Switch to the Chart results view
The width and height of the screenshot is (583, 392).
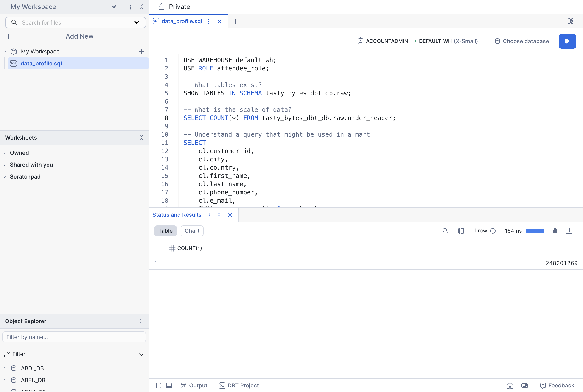coord(192,231)
